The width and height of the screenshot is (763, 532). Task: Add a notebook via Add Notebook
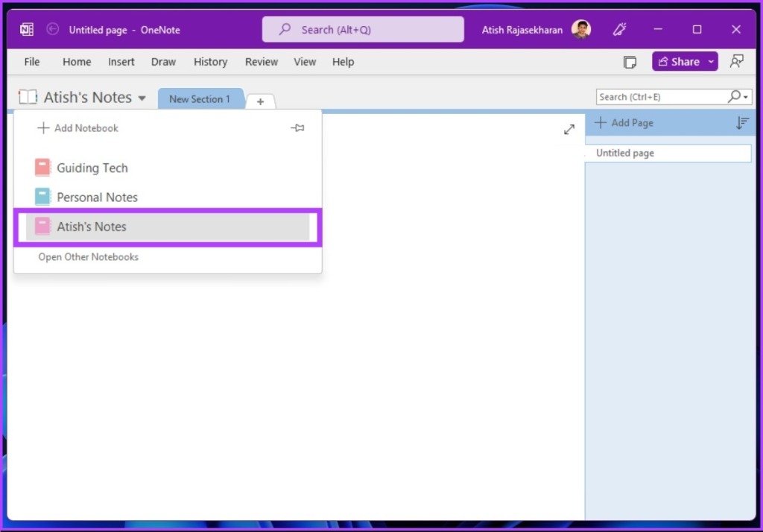(78, 127)
